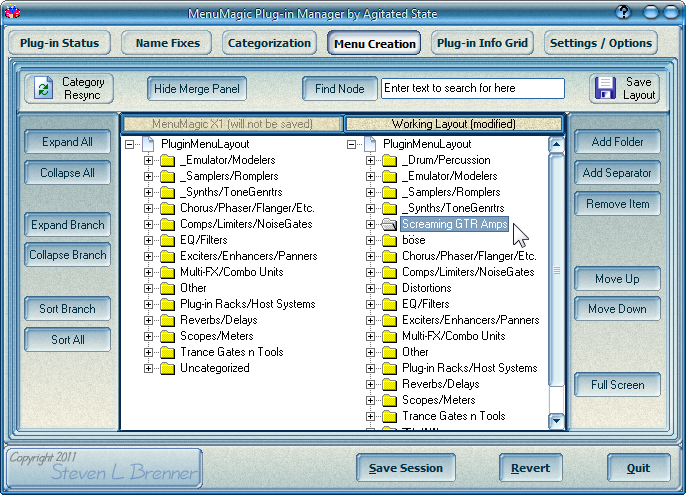Image resolution: width=686 pixels, height=495 pixels.
Task: Click the Move Down button
Action: (617, 309)
